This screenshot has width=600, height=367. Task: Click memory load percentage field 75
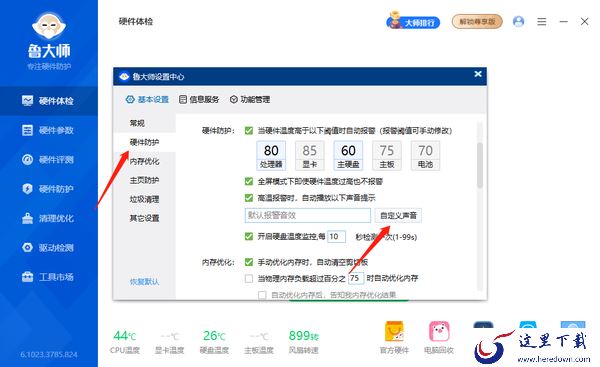click(355, 278)
